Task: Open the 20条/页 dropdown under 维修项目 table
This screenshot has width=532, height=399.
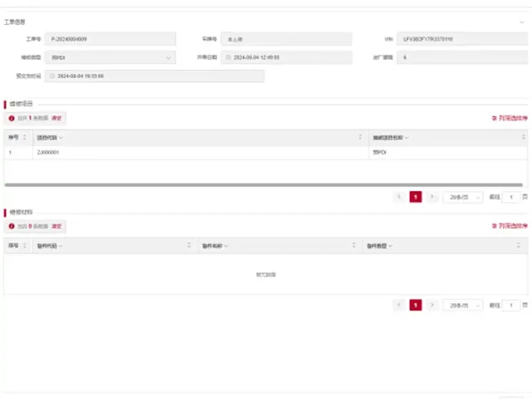Action: tap(463, 197)
